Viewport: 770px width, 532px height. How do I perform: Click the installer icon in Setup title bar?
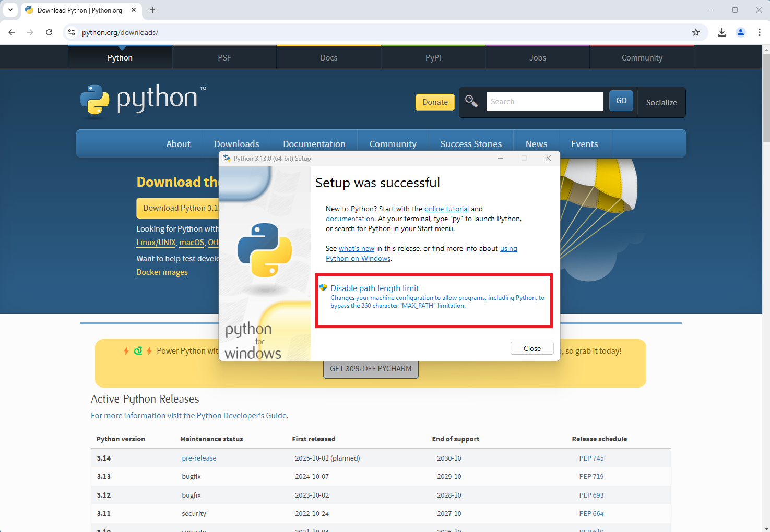tap(227, 158)
